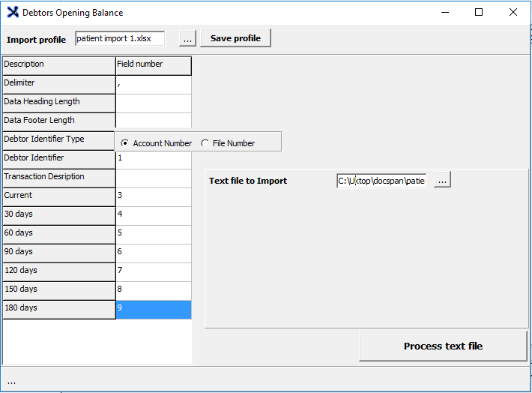532x393 pixels.
Task: Maximize the Debtors Opening Balance window
Action: click(x=479, y=12)
